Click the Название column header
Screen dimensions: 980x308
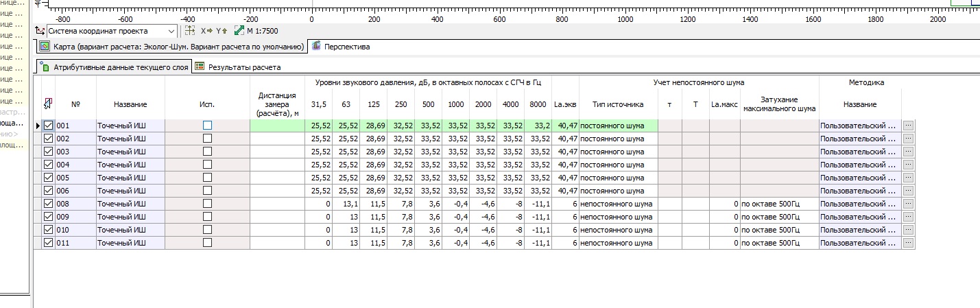130,104
